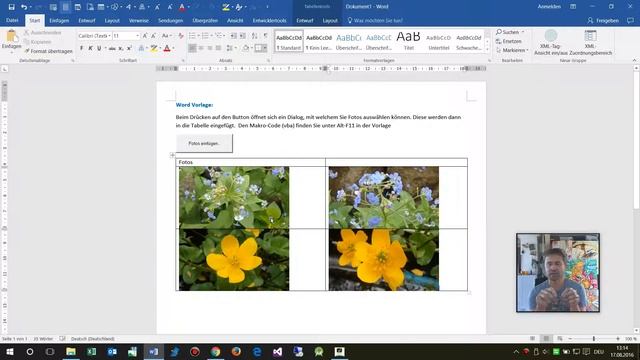Open the Markieren dropdown
This screenshot has height=360, width=640.
click(512, 50)
